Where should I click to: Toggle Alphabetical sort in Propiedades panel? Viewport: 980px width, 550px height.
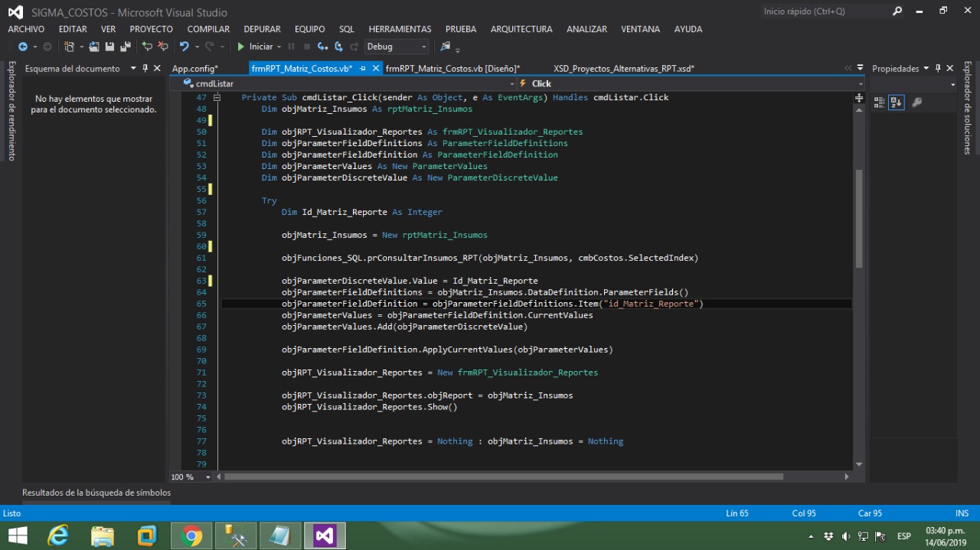tap(896, 103)
